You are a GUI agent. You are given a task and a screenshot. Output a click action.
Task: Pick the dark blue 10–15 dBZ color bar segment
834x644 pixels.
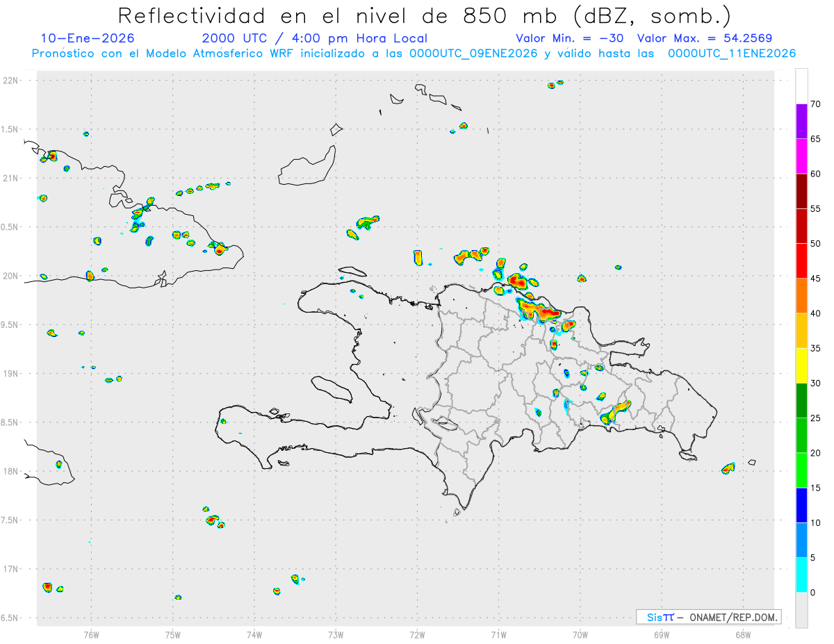point(801,505)
